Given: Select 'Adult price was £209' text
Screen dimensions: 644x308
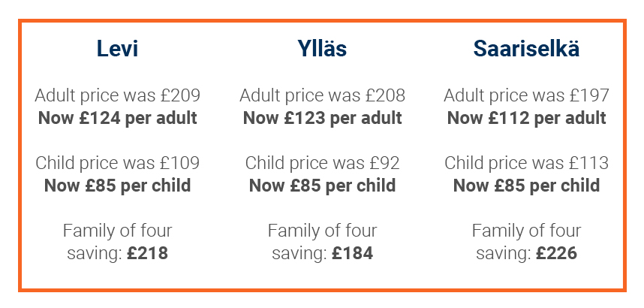Looking at the screenshot, I should tap(117, 95).
